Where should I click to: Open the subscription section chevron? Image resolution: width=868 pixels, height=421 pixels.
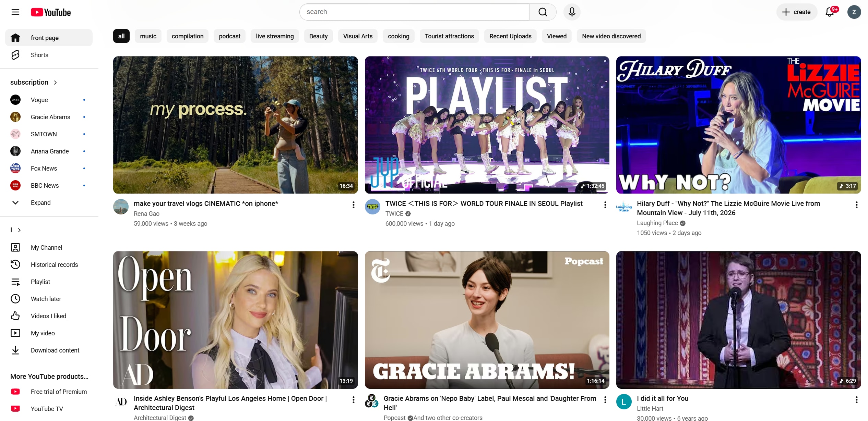point(55,83)
